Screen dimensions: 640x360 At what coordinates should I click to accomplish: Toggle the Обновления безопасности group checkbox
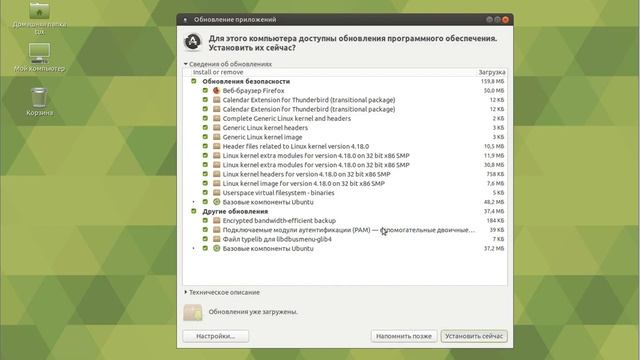[x=194, y=81]
